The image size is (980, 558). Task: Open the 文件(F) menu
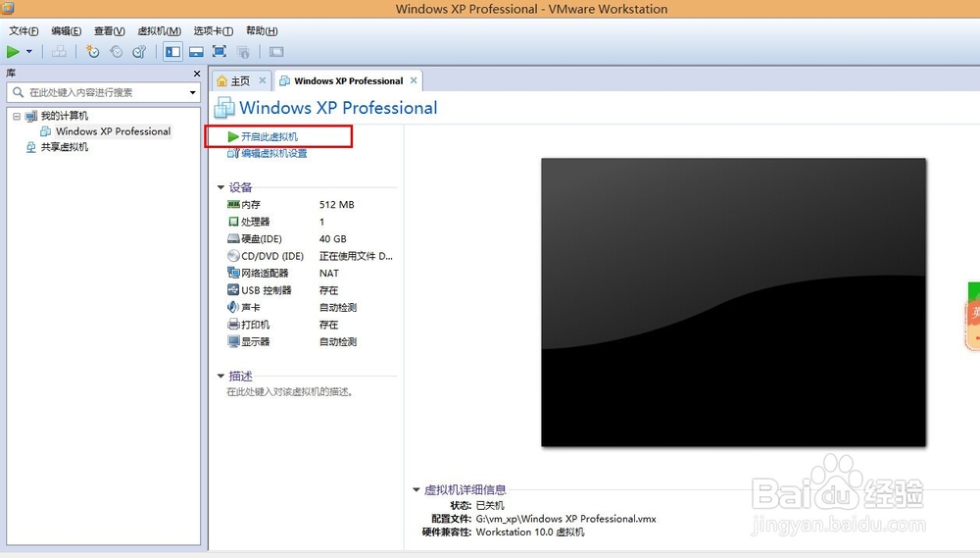[x=24, y=30]
